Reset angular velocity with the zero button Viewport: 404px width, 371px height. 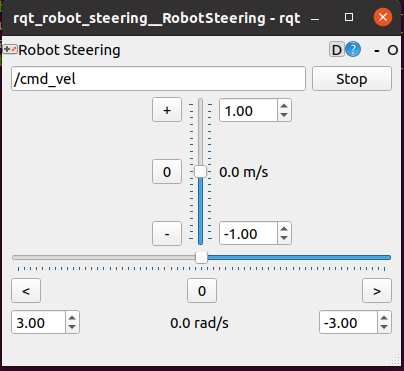click(x=202, y=291)
